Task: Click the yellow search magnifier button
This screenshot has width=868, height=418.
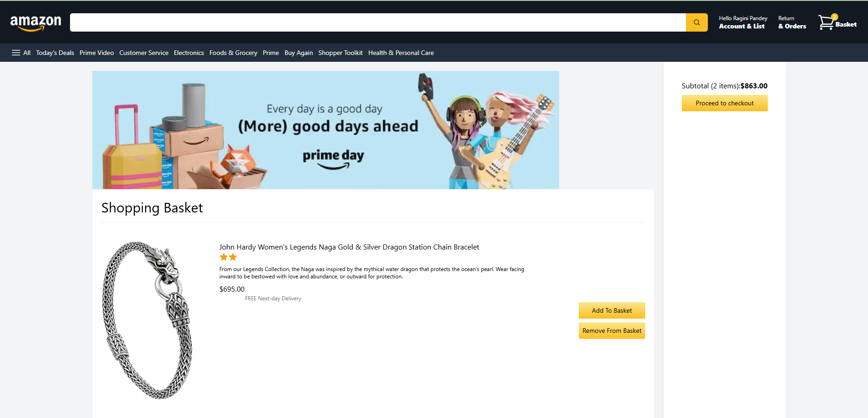Action: [x=696, y=22]
